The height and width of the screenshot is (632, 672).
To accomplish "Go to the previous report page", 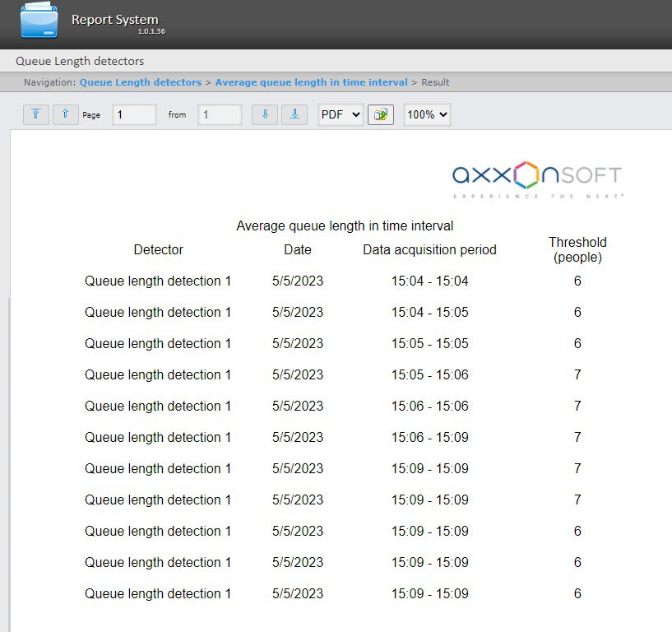I will pyautogui.click(x=65, y=114).
